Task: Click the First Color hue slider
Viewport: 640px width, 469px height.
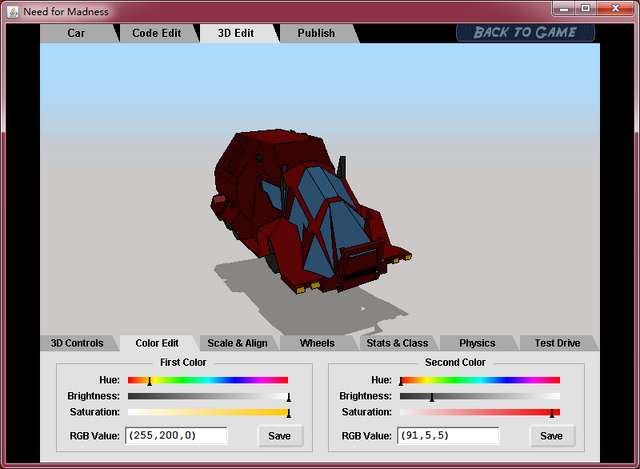Action: (x=208, y=380)
